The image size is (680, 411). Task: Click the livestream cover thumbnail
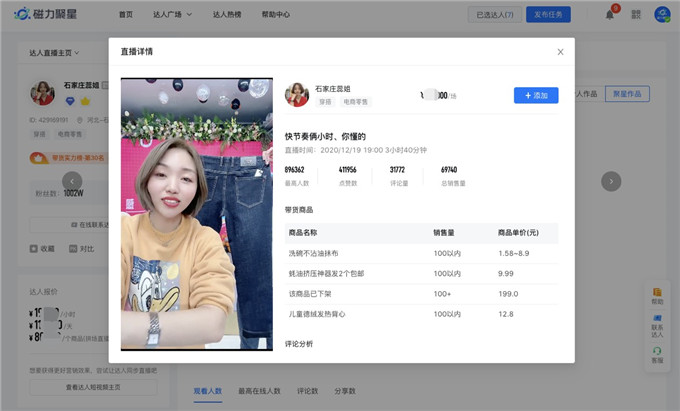point(195,214)
